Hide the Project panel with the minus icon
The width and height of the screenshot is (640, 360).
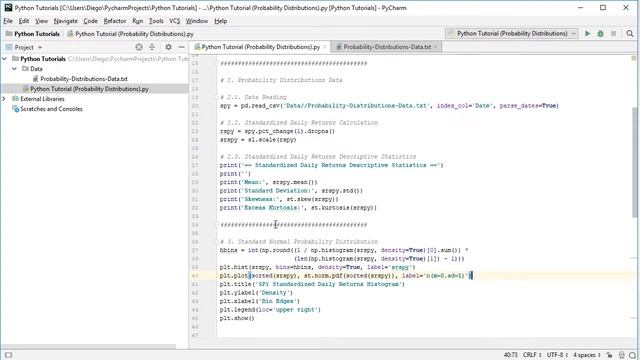182,47
